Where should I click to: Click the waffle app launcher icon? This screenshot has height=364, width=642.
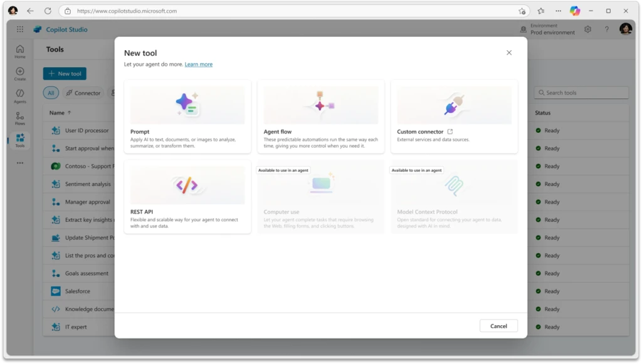[x=20, y=29]
